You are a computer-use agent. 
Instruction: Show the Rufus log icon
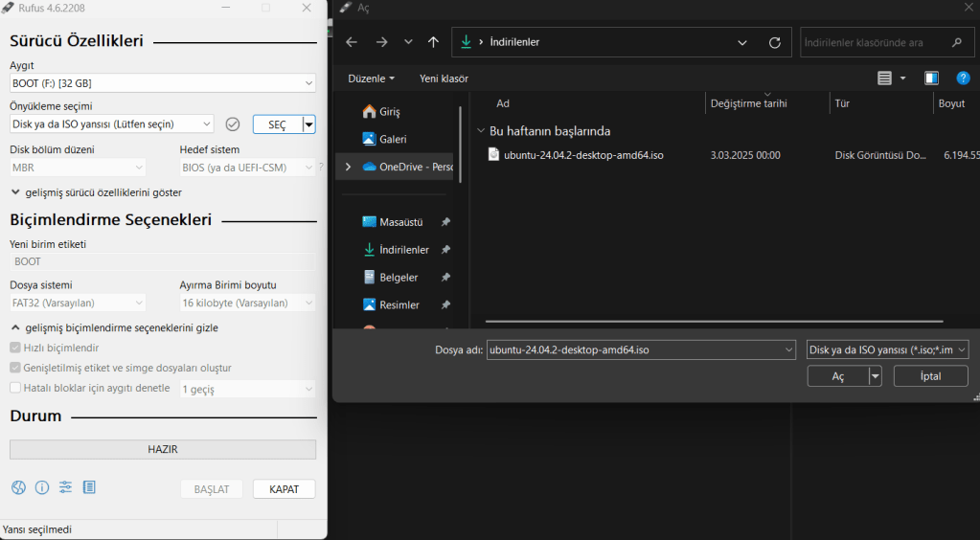[89, 487]
